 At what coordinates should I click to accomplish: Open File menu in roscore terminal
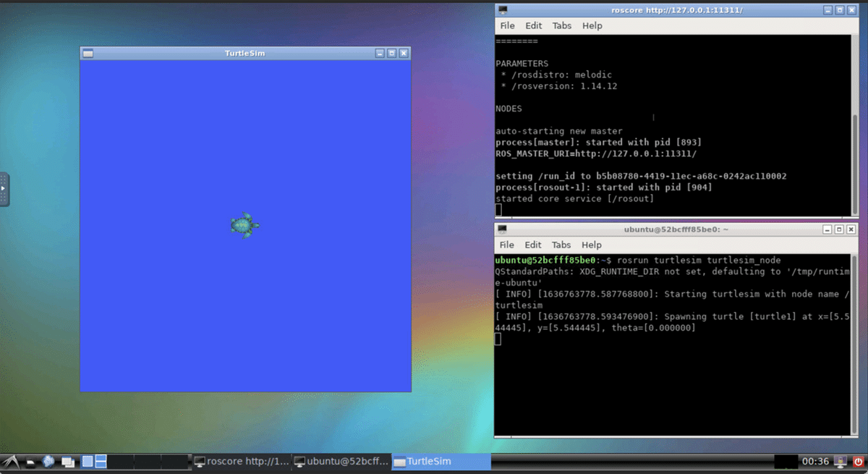coord(507,25)
